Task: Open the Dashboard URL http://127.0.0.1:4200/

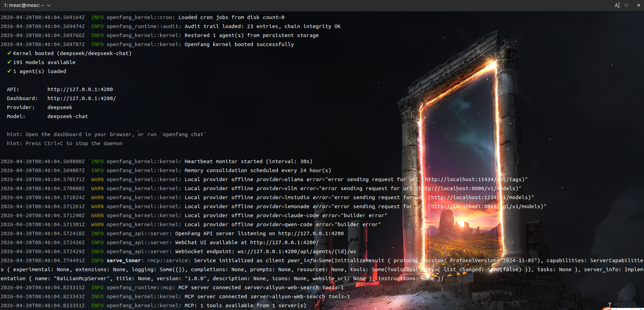Action: click(81, 98)
